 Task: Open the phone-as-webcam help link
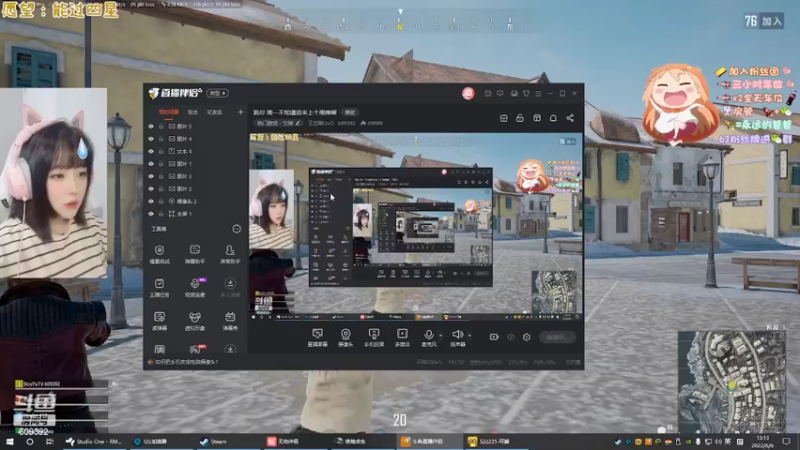coord(186,362)
